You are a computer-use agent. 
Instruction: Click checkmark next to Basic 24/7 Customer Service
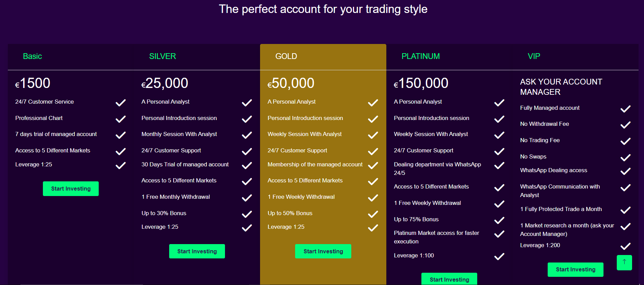[120, 103]
